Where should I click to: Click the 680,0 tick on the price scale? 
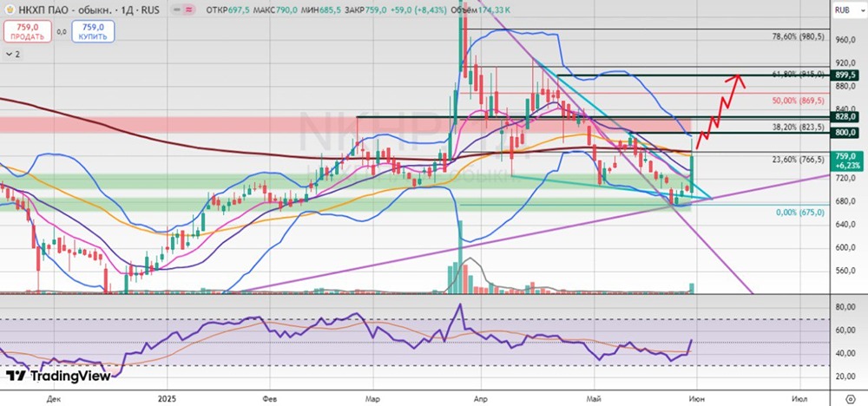[847, 200]
